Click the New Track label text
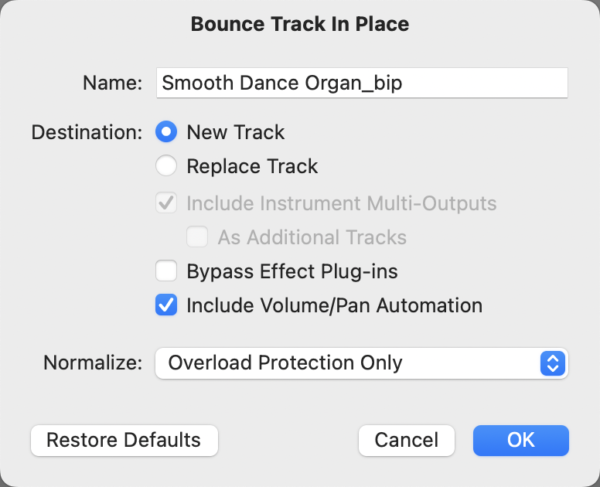 point(235,133)
